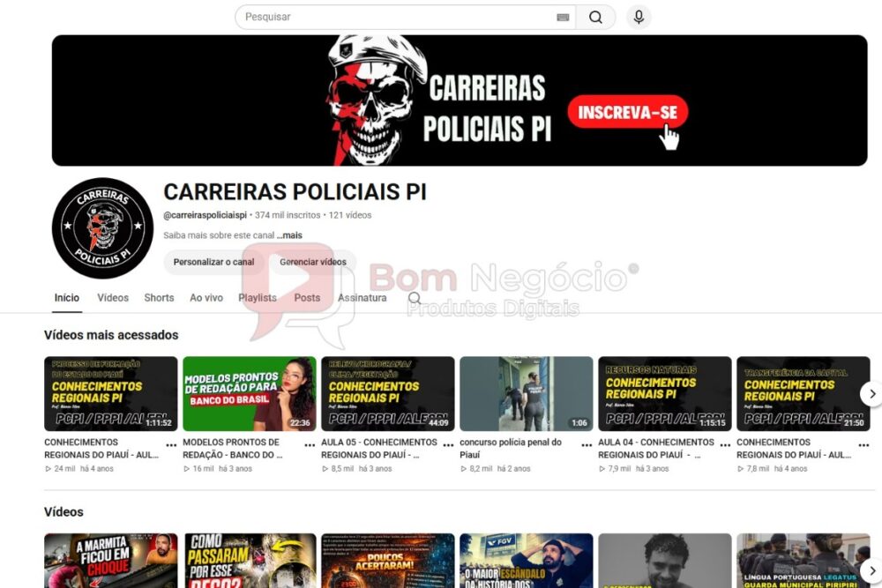
Task: Click 374 mil inscritos text
Action: coord(288,215)
